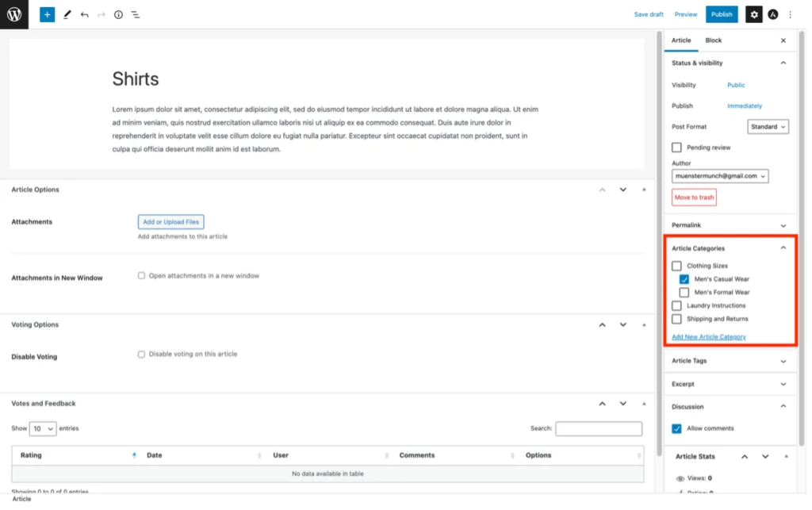This screenshot has height=510, width=812.
Task: Sort table by Date column
Action: pos(259,455)
